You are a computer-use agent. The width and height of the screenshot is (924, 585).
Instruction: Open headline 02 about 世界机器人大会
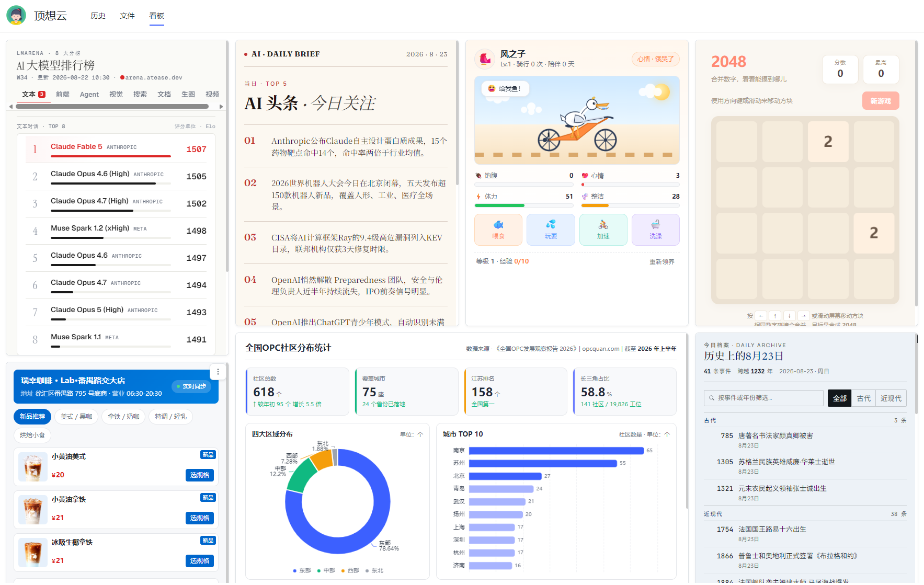(x=346, y=194)
